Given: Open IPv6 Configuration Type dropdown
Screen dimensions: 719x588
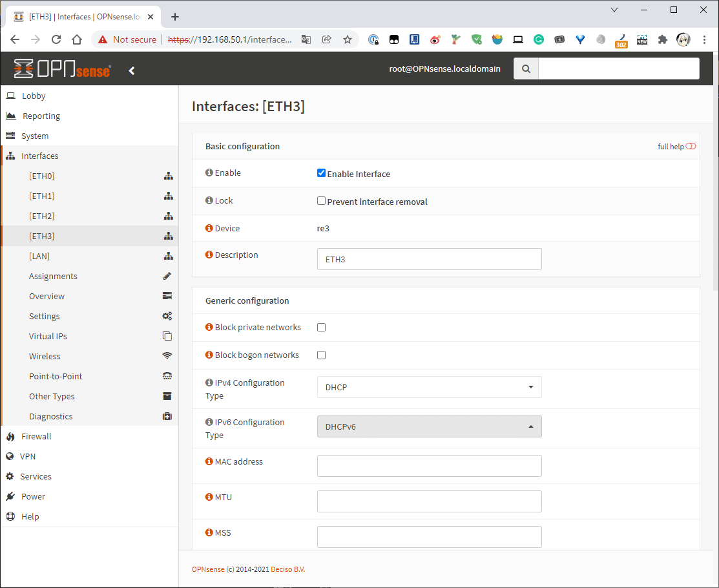Looking at the screenshot, I should point(429,426).
